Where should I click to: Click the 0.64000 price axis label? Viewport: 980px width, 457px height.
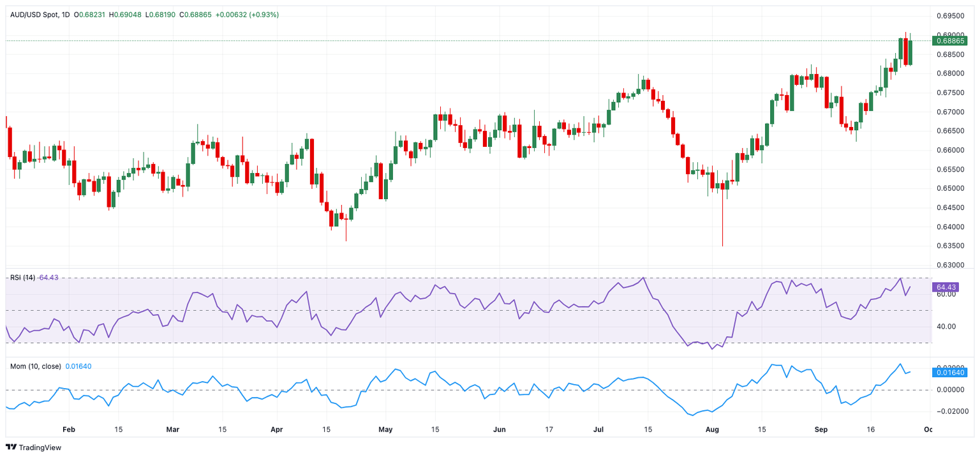click(949, 227)
